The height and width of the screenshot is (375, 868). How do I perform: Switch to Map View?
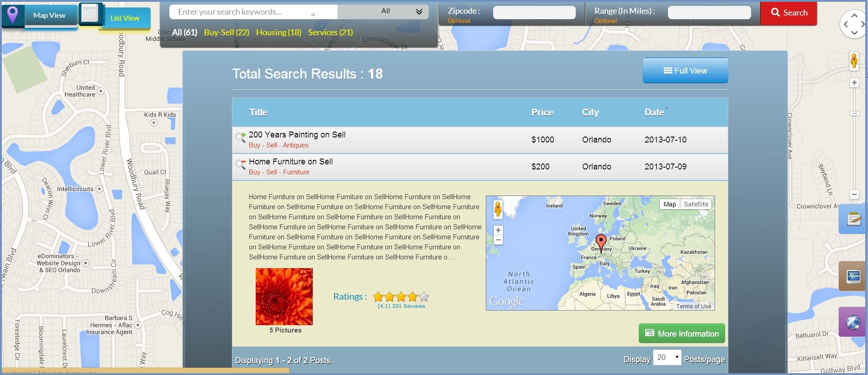coord(49,15)
